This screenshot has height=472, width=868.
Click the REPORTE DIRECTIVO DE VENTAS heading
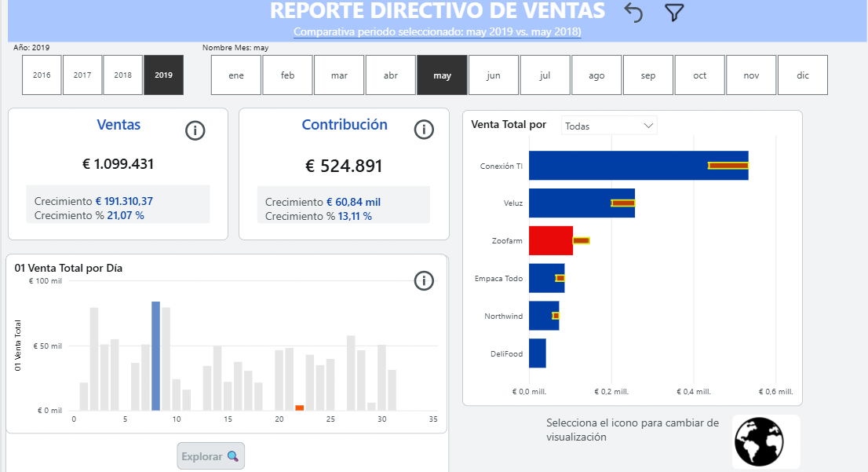(x=437, y=10)
